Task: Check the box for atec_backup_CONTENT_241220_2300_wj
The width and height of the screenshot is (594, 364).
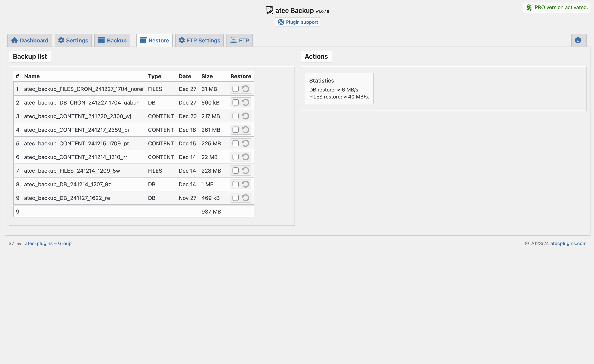Action: pyautogui.click(x=236, y=116)
